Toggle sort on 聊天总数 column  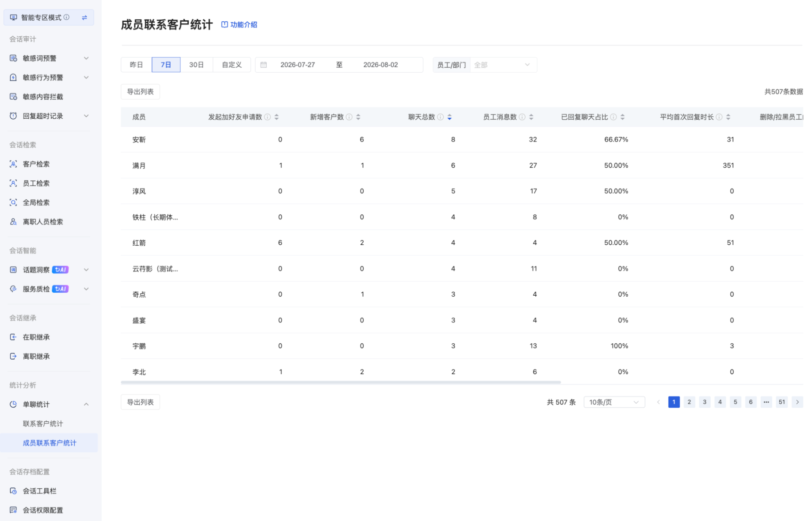[449, 117]
